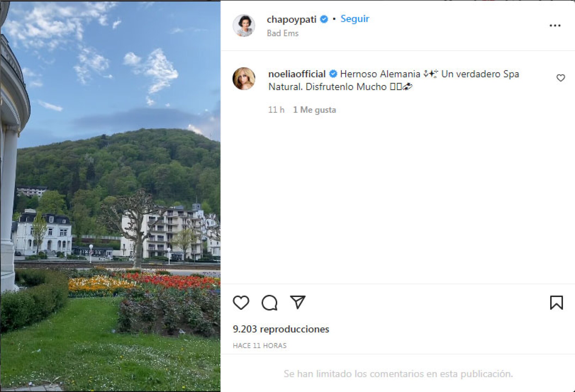Click the '11 h' comment timestamp

(x=275, y=110)
